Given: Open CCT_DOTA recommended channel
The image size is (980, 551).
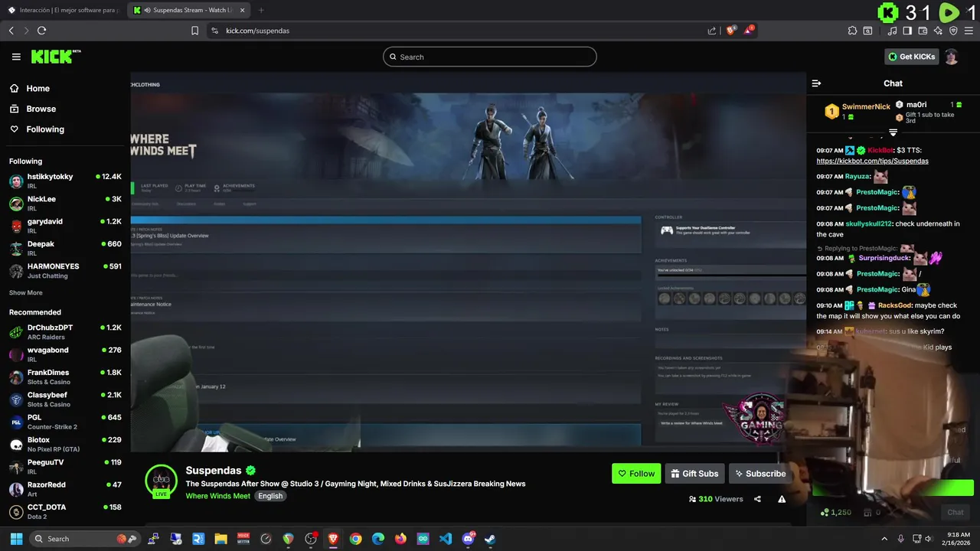Looking at the screenshot, I should (64, 511).
